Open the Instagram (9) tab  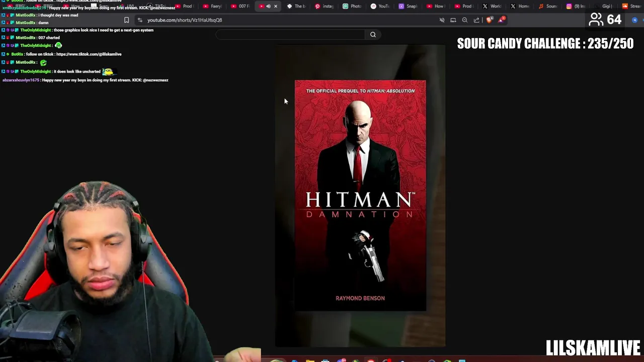(576, 6)
